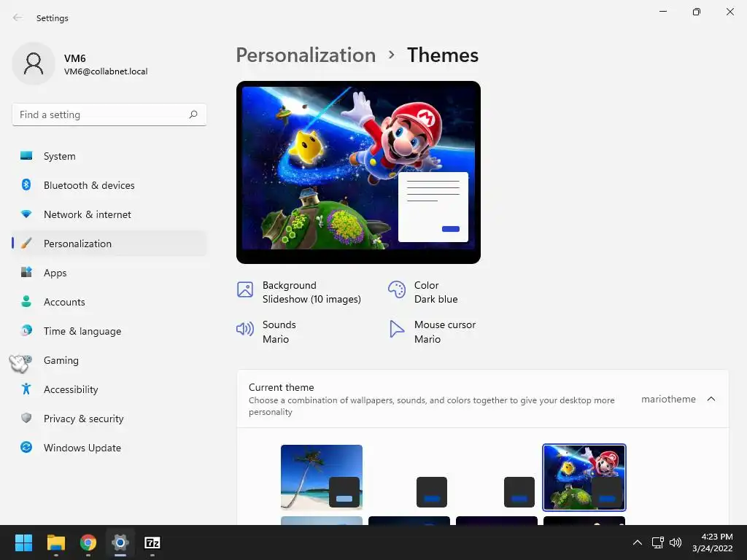Viewport: 747px width, 560px height.
Task: Click the Bluetooth icon in sidebar
Action: (26, 184)
